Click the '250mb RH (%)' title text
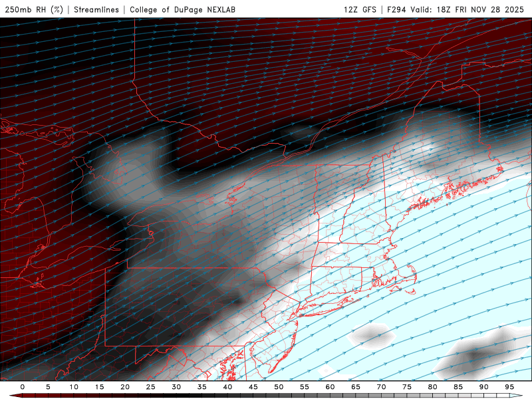This screenshot has height=399, width=532. 34,9
